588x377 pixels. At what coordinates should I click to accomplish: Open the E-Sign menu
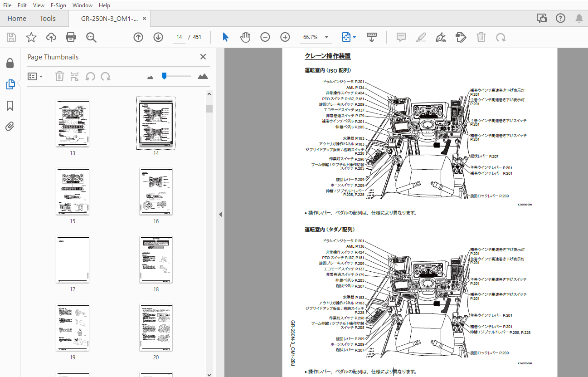click(58, 5)
